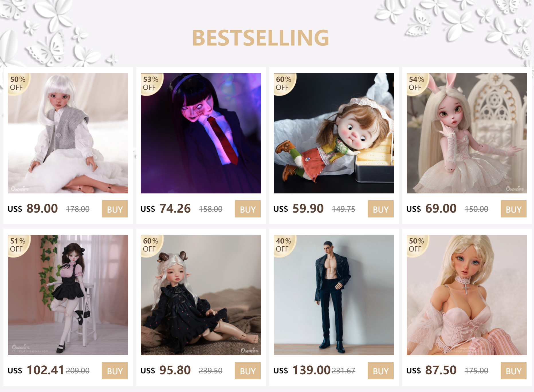Viewport: 534px width, 392px height.
Task: Open the bunny-eared doll in pink dress
Action: [x=467, y=133]
